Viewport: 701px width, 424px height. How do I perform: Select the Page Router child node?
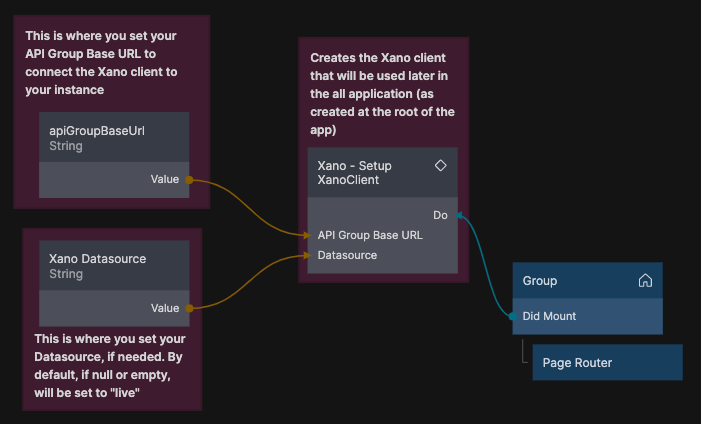coord(606,362)
